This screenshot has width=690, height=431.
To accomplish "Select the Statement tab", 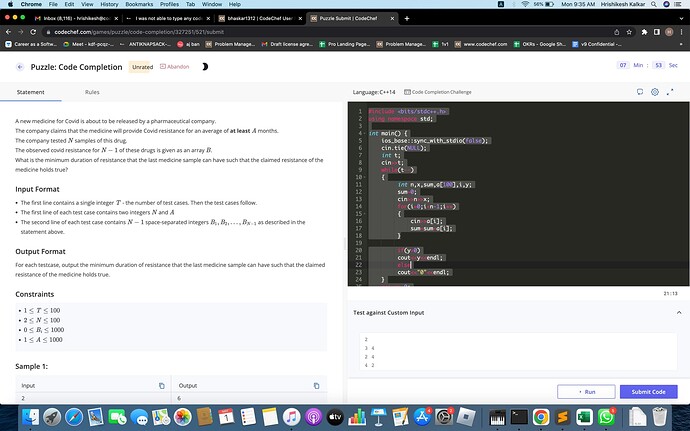I will click(x=30, y=92).
